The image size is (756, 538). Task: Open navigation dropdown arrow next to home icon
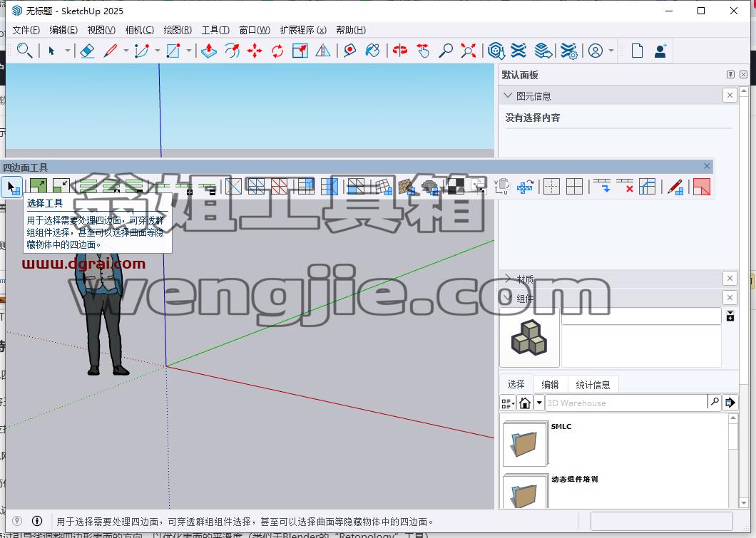click(539, 403)
